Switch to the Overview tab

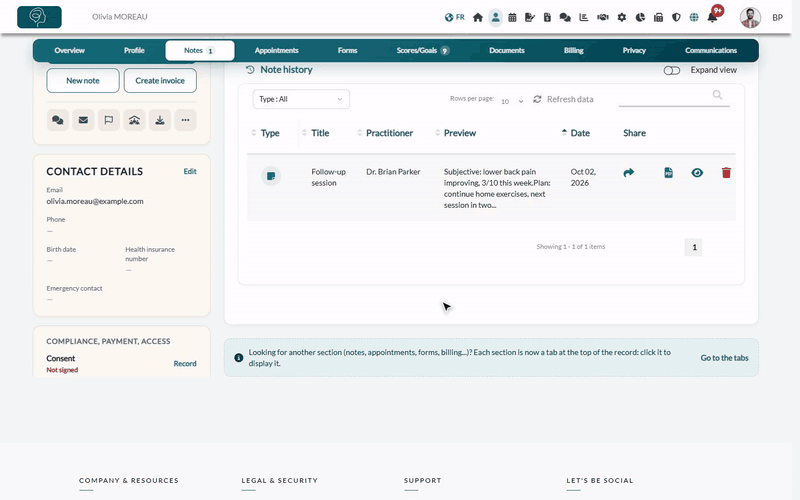[x=69, y=51]
